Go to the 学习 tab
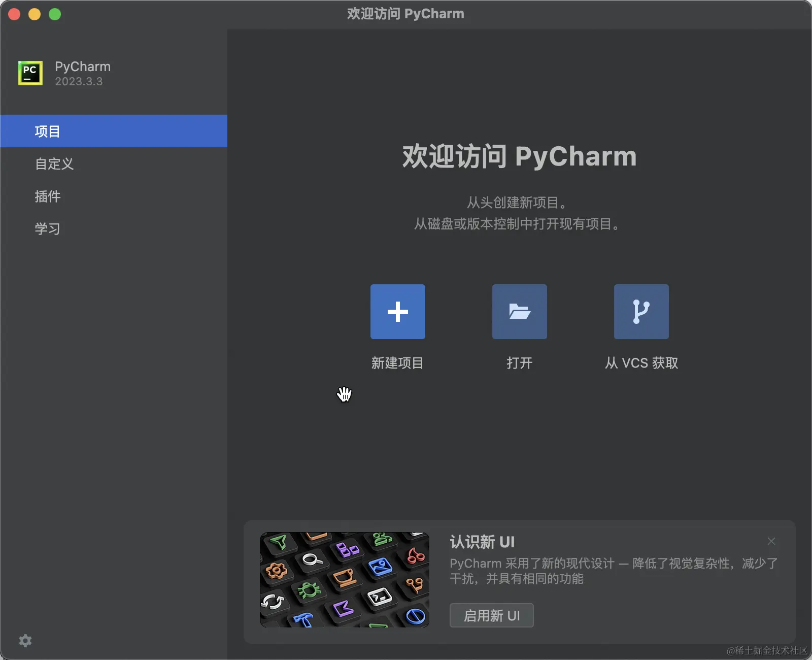Viewport: 812px width, 660px height. coord(114,228)
